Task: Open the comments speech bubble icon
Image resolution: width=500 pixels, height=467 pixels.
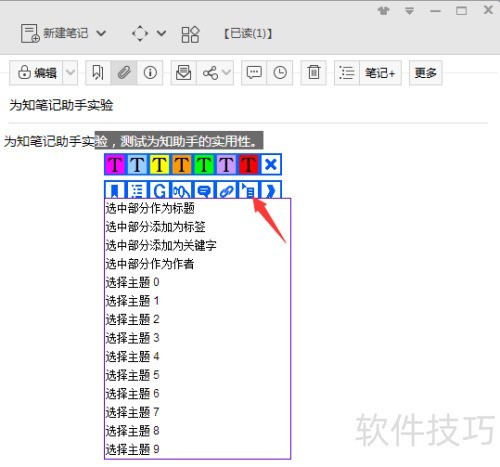Action: pyautogui.click(x=254, y=73)
